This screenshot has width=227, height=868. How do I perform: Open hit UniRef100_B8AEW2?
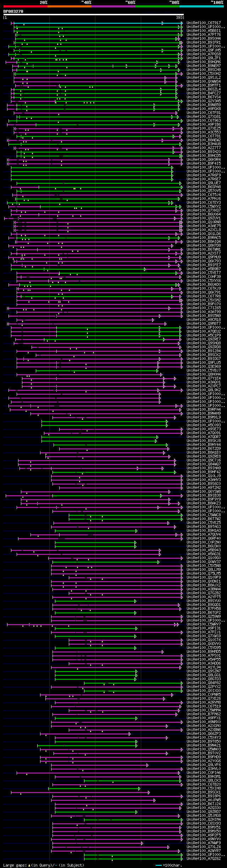tap(204, 140)
